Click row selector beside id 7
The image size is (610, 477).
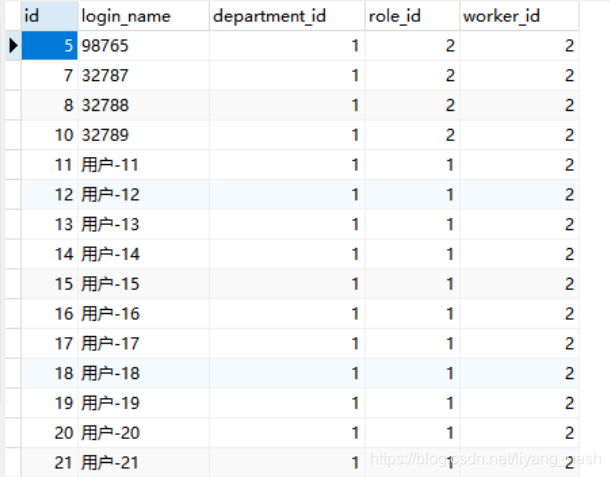(13, 75)
